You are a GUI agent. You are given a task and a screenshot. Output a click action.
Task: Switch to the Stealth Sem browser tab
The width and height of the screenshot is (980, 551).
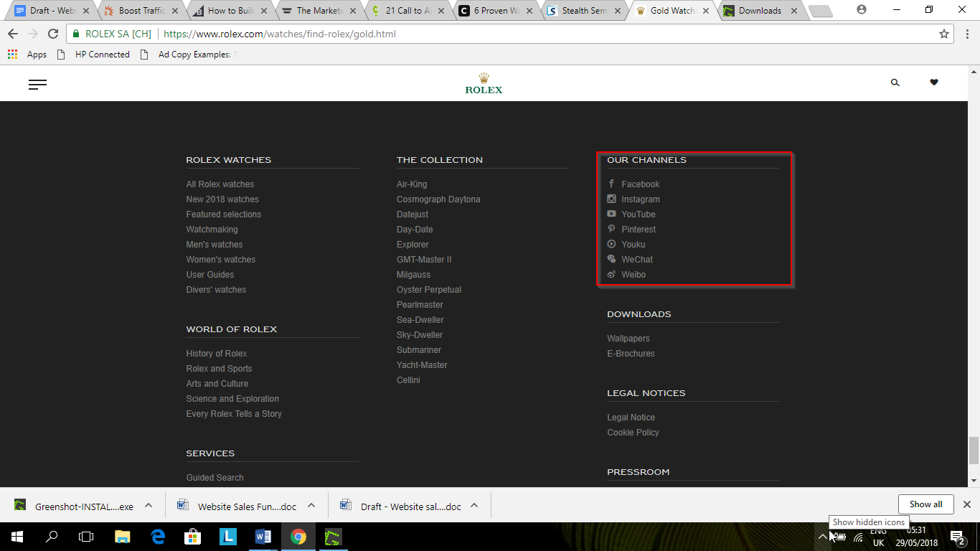click(x=585, y=11)
